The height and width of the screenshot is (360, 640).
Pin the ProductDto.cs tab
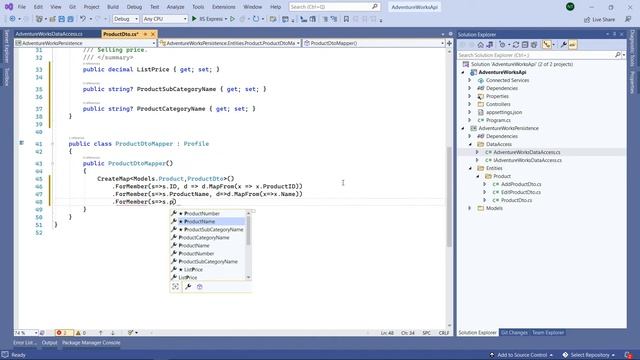pyautogui.click(x=145, y=34)
